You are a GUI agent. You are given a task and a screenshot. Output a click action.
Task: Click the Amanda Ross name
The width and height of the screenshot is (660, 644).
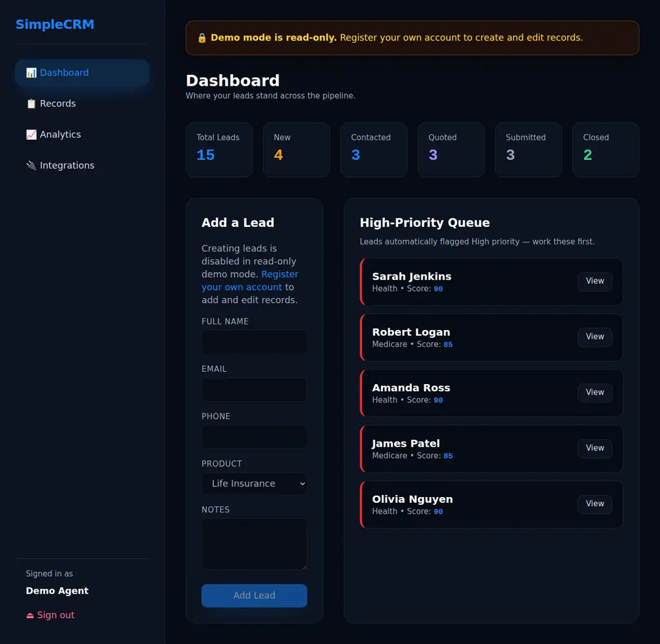411,387
